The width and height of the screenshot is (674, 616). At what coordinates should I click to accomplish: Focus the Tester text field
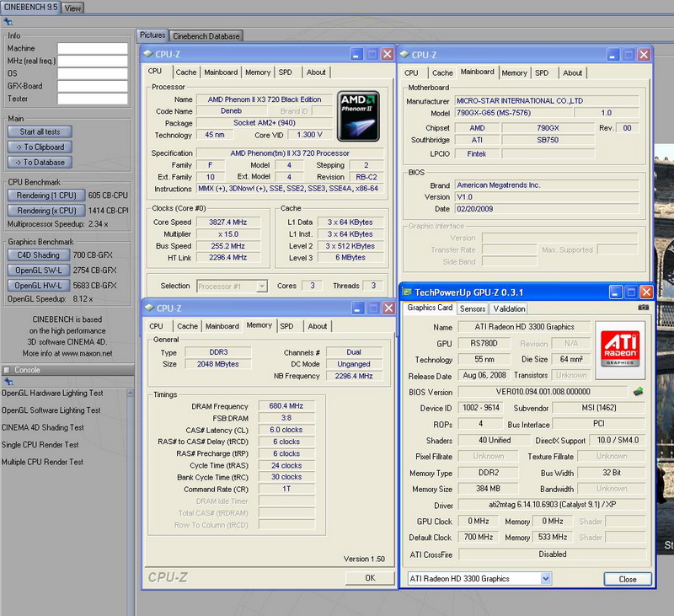pos(92,99)
